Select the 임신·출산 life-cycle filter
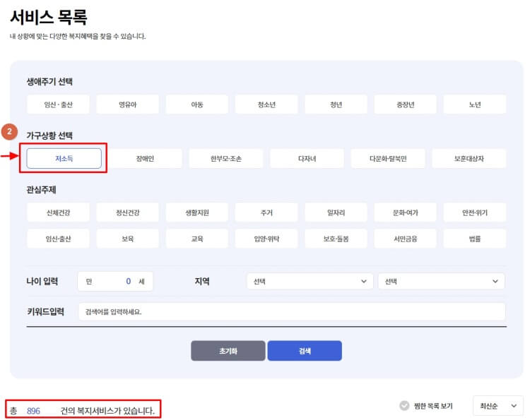 tap(58, 104)
